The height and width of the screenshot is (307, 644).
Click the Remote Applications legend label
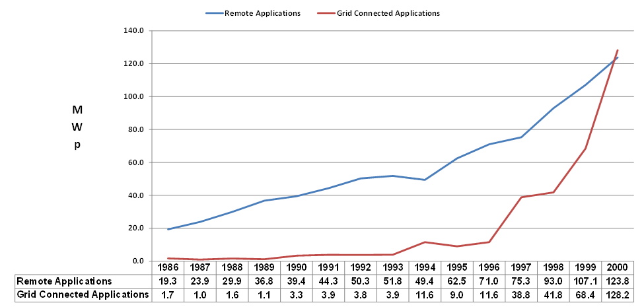point(262,13)
